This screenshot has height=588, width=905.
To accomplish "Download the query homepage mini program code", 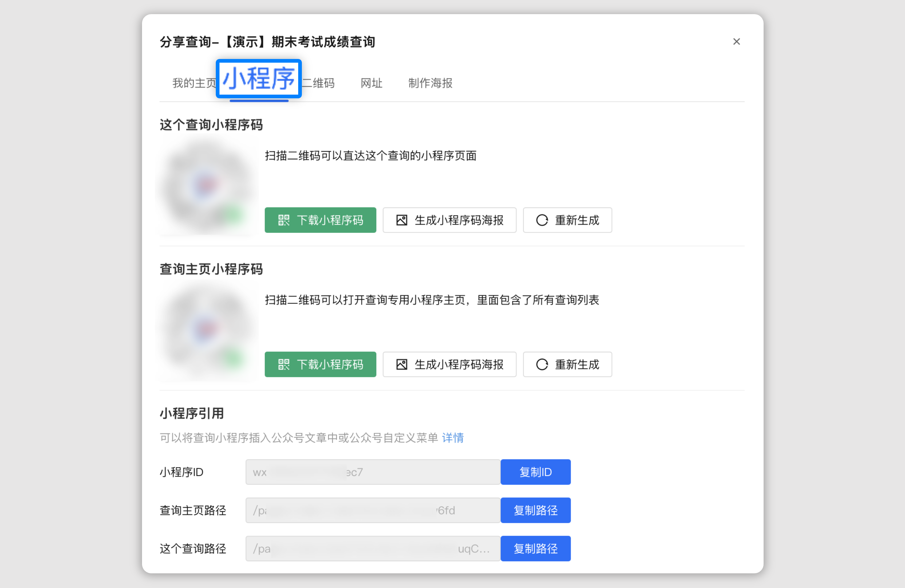I will 320,365.
